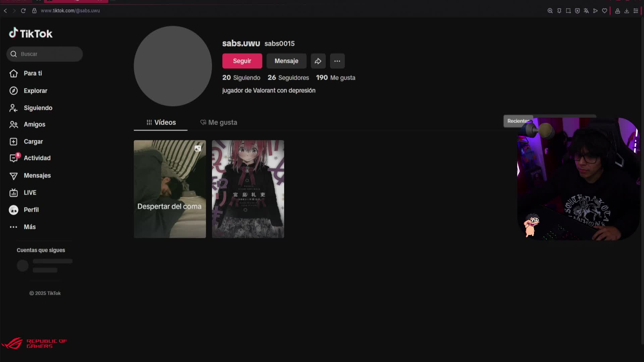Open the zoom magnifier icon in toolbar
Viewport: 644px width, 362px height.
pyautogui.click(x=550, y=11)
